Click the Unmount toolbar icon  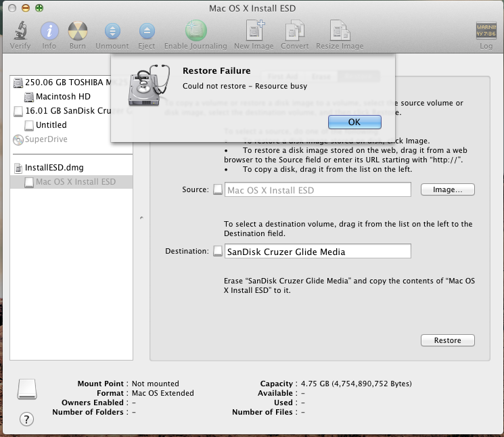tap(112, 35)
